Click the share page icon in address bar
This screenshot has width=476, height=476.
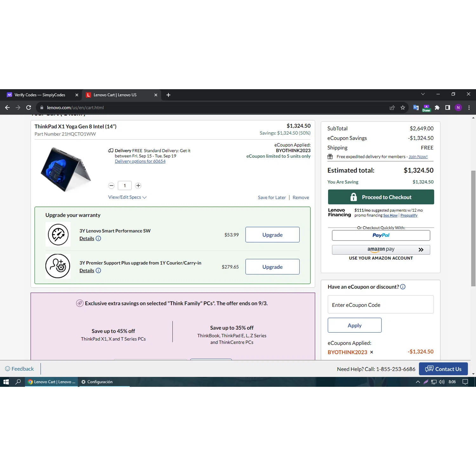pos(392,108)
